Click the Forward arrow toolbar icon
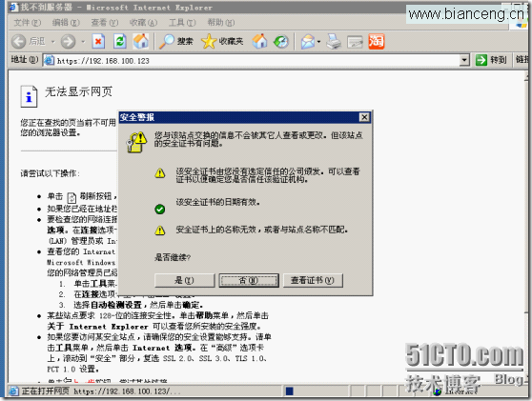Viewport: 532px width, 401px height. [69, 42]
